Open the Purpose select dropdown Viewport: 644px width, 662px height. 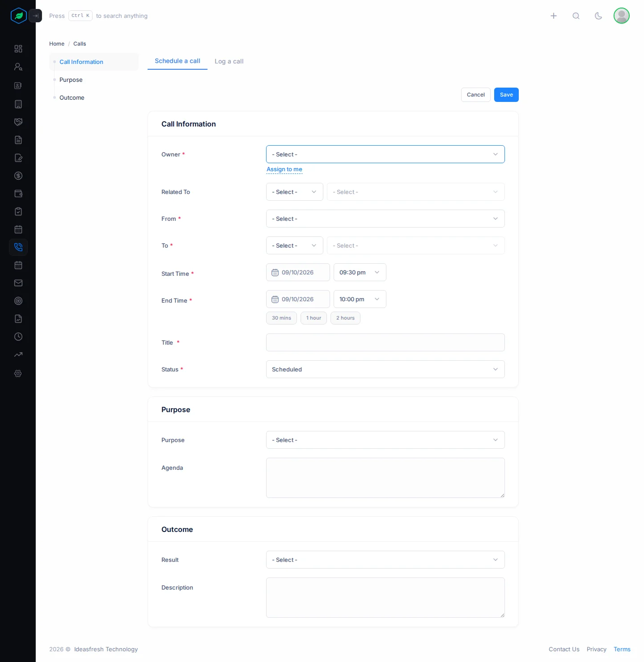(x=386, y=440)
